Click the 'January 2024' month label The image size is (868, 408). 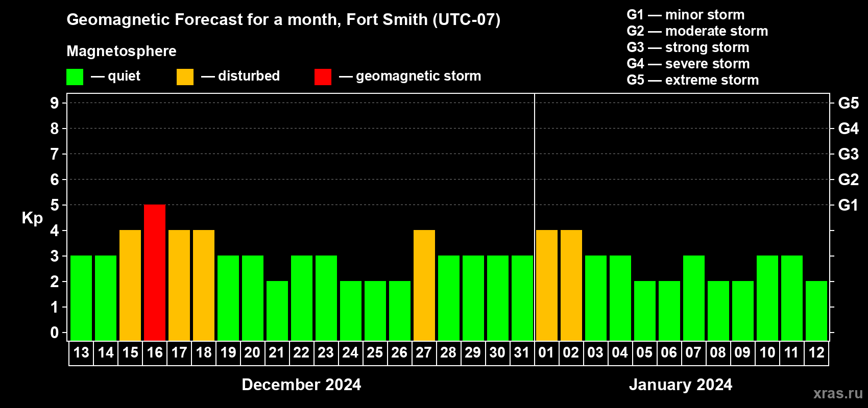681,385
